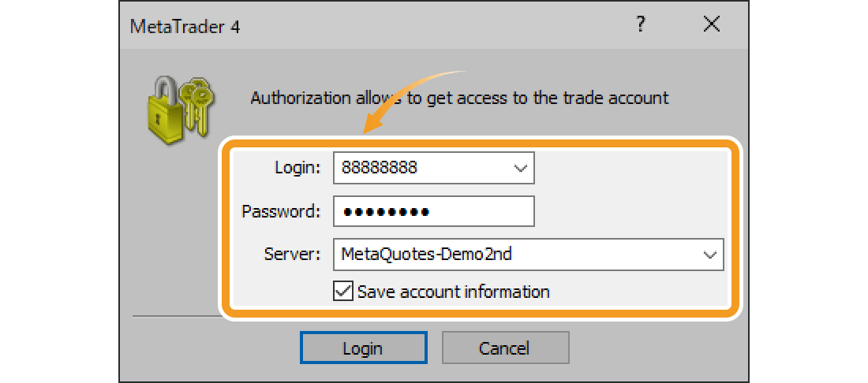Click inside the masked Password field
Image resolution: width=868 pixels, height=383 pixels.
[434, 211]
